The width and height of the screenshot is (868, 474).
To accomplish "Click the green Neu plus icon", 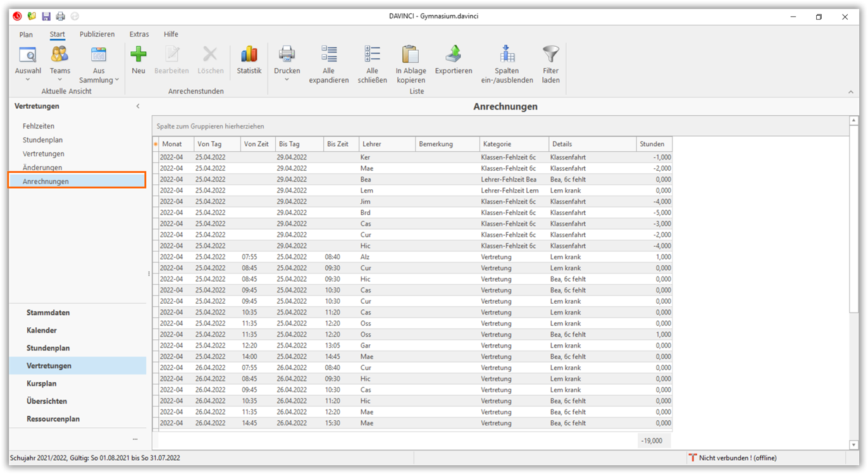I will pos(139,56).
